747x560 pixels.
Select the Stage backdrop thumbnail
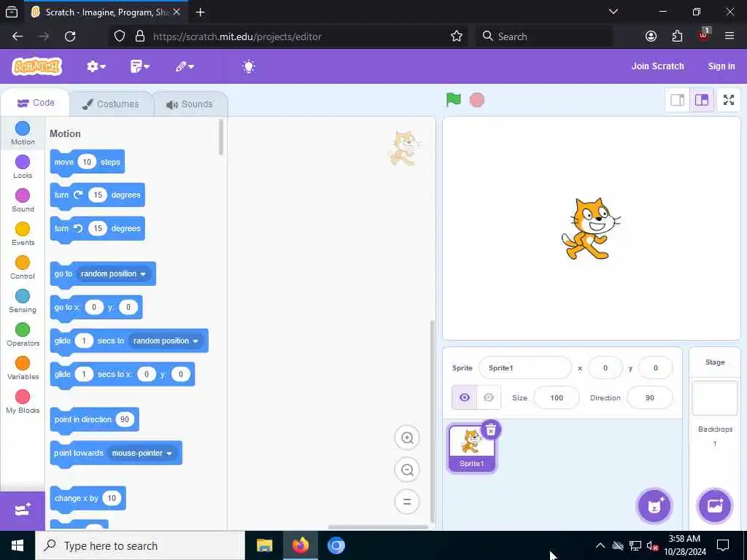point(715,398)
